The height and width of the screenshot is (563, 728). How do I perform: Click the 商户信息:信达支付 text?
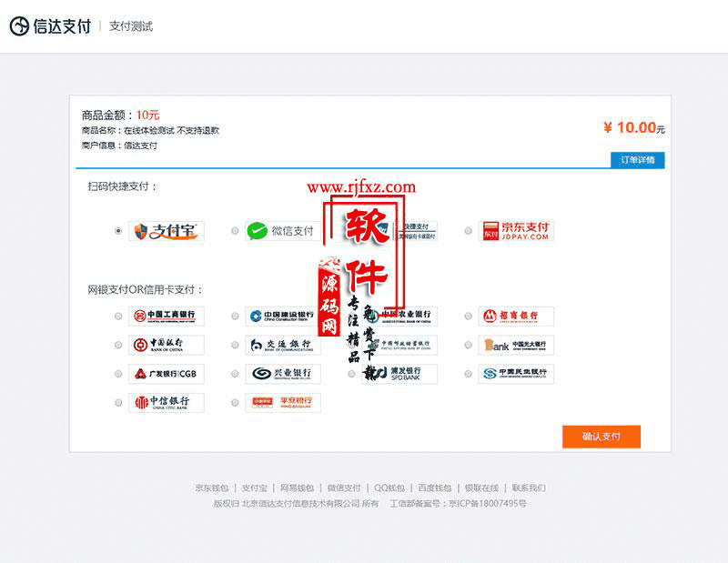coord(120,146)
